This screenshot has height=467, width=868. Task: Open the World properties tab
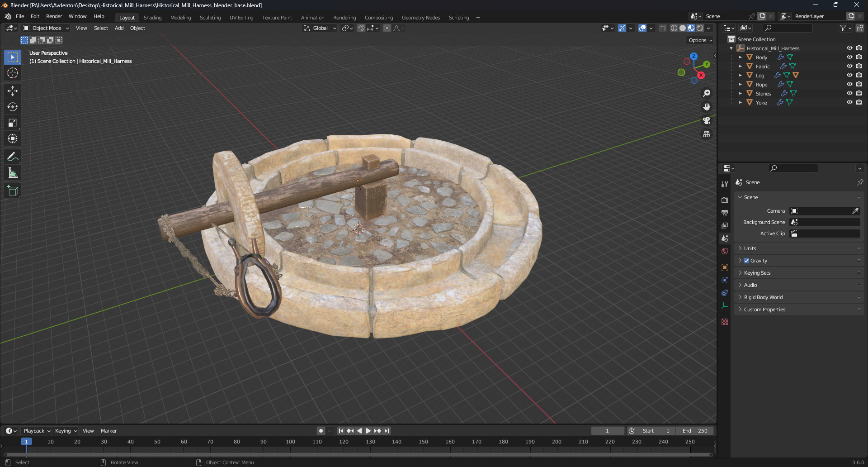tap(725, 251)
